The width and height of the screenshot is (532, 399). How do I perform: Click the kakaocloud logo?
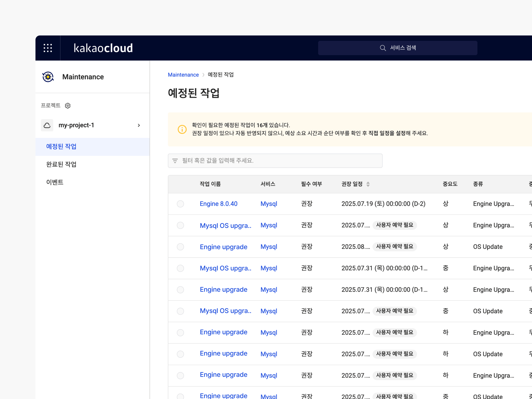pos(103,48)
